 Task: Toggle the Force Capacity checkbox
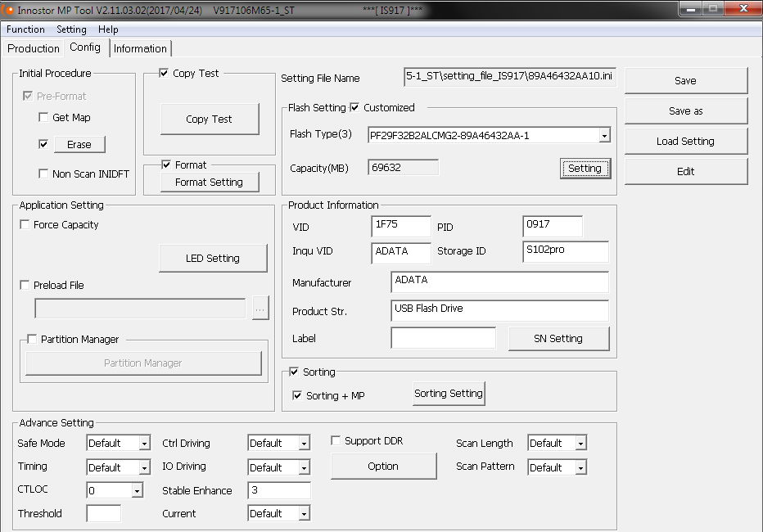[25, 225]
